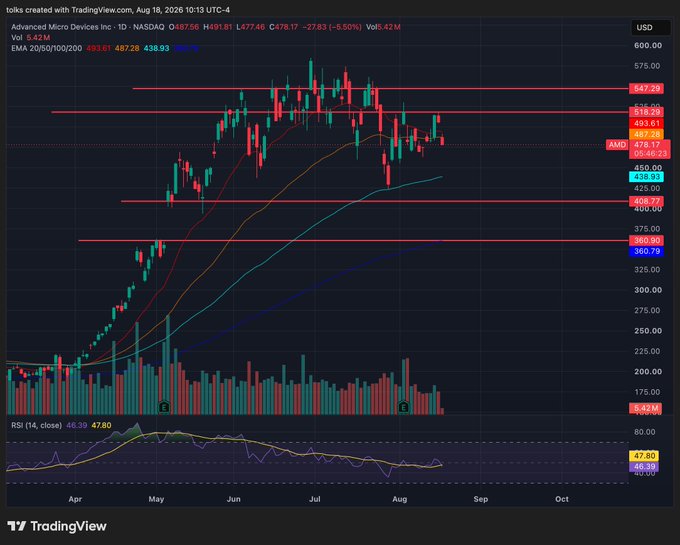
Task: Click the open value O487.56
Action: click(184, 27)
